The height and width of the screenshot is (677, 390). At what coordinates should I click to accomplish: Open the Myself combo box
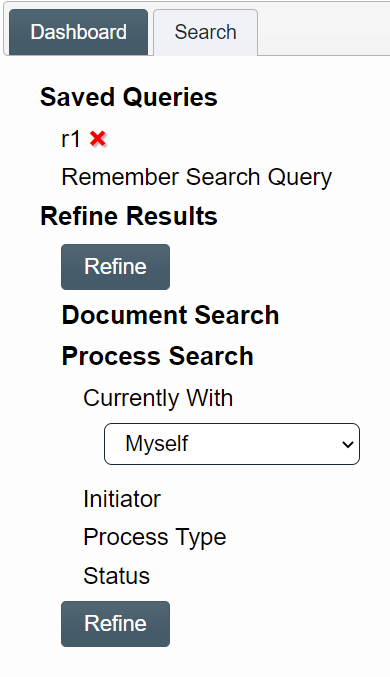point(232,444)
